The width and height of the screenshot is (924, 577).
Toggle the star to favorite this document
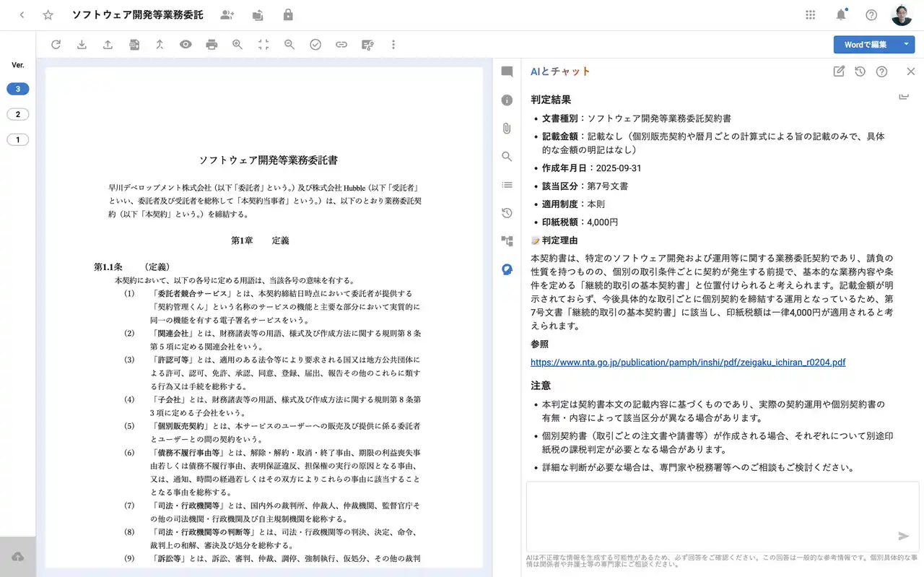pos(48,15)
